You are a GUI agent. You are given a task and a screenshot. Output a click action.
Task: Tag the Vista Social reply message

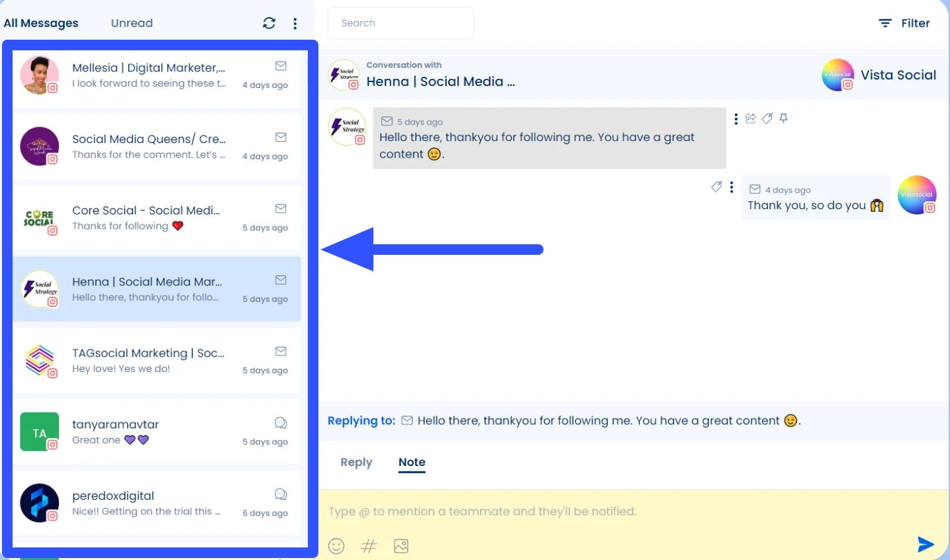point(716,187)
